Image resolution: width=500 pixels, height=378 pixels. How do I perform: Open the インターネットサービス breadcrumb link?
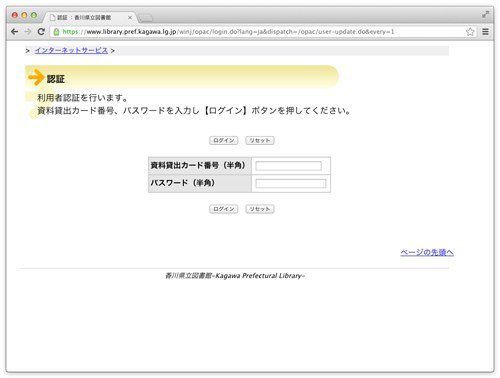71,51
